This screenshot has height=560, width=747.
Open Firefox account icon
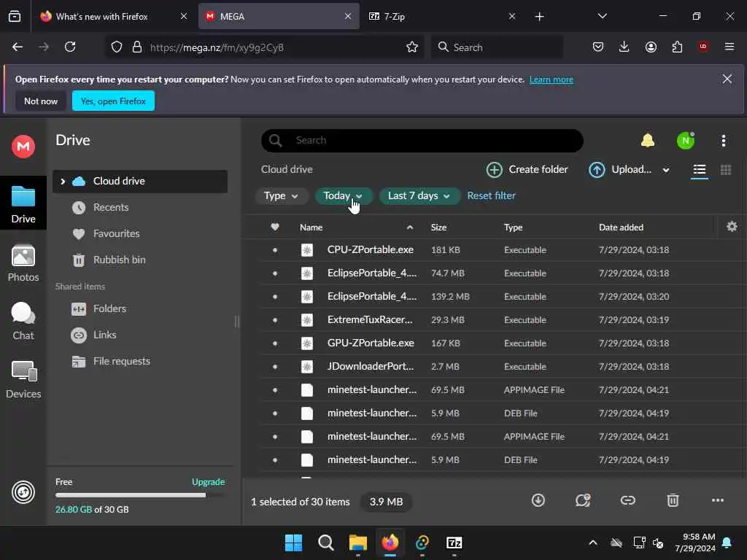click(651, 47)
